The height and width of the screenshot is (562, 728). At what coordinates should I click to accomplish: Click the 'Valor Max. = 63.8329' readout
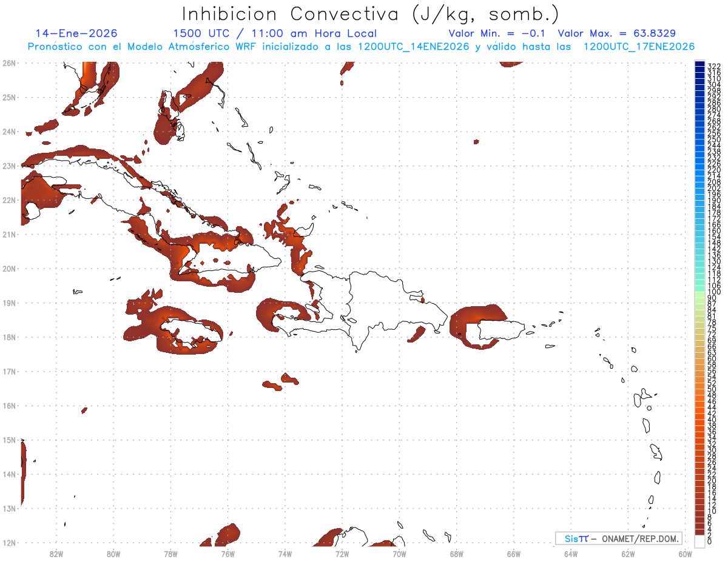pos(617,33)
